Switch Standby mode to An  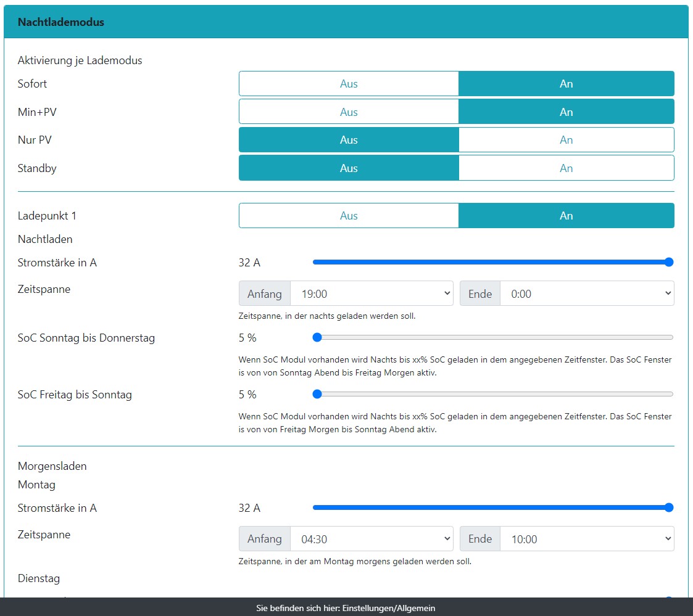click(x=566, y=168)
